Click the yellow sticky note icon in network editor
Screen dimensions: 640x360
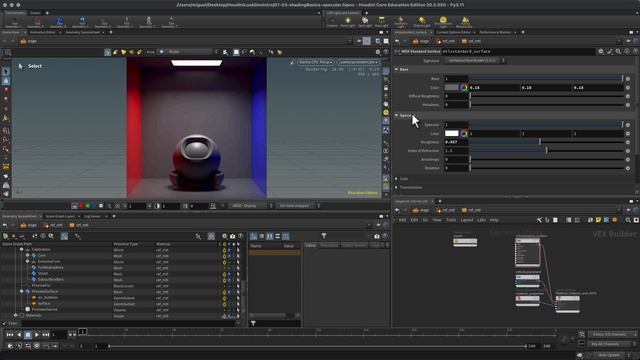click(x=598, y=220)
